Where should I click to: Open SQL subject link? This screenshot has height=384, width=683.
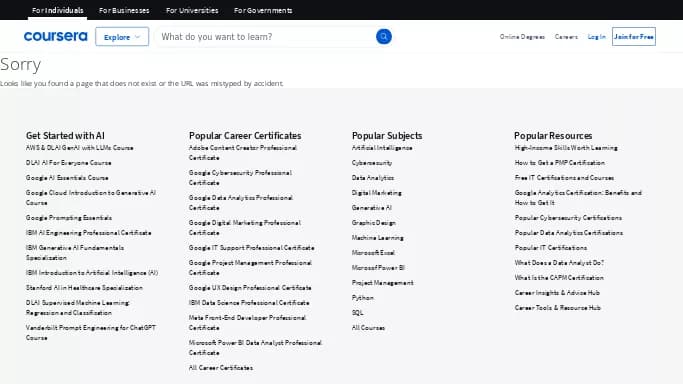(357, 313)
